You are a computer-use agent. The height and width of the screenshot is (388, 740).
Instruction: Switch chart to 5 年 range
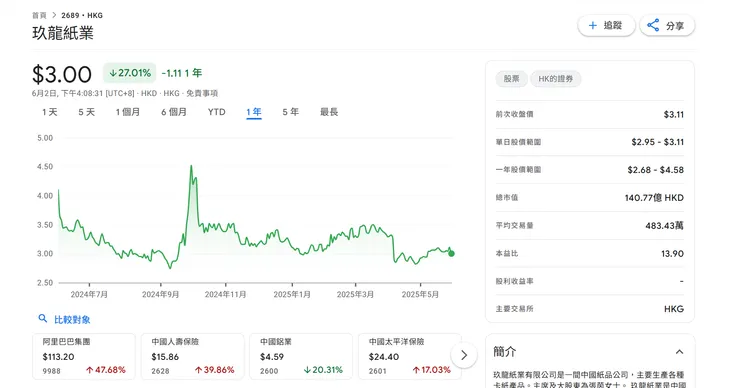coord(291,112)
